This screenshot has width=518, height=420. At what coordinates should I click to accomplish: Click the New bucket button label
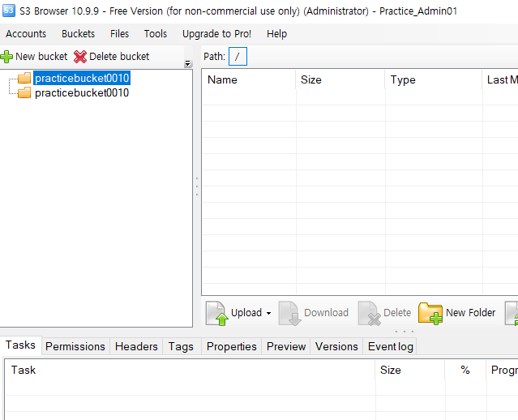(41, 57)
